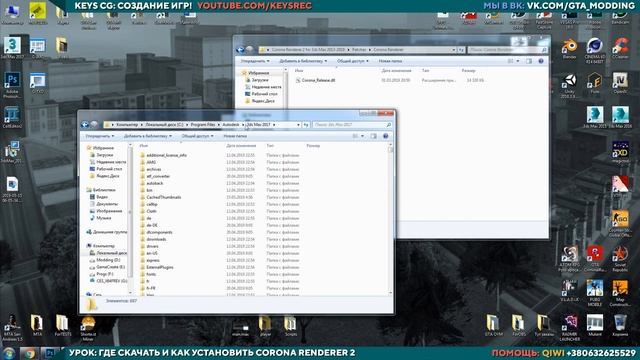Select the CachedThumbnails folder
This screenshot has height=360, width=640.
coord(164,197)
